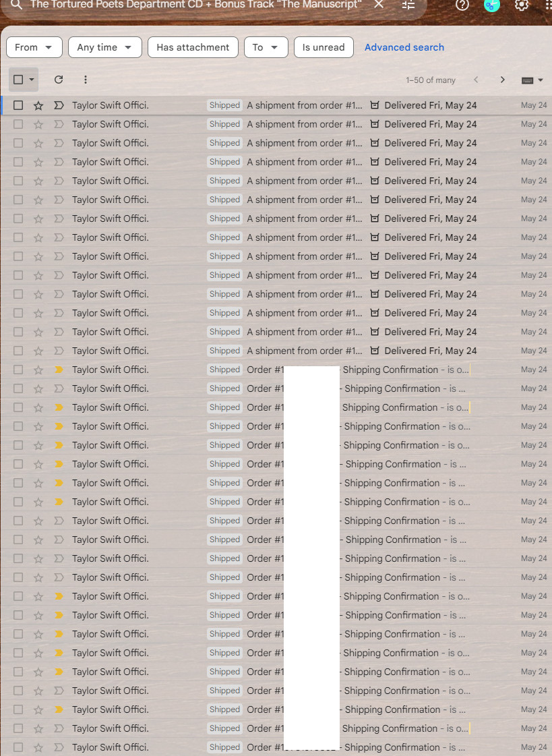Toggle the yellow importance marker on the first Shipping Confirmation email
The height and width of the screenshot is (756, 552).
pos(59,370)
